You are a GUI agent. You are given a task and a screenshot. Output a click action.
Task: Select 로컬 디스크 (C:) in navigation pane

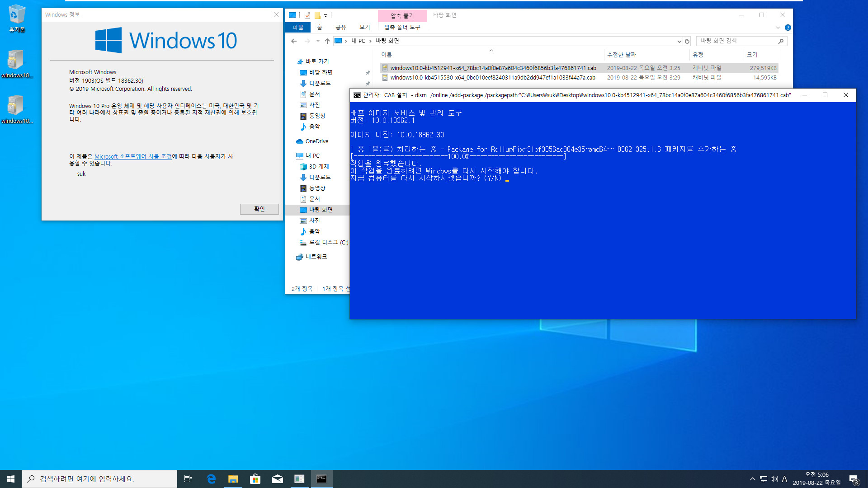point(324,243)
